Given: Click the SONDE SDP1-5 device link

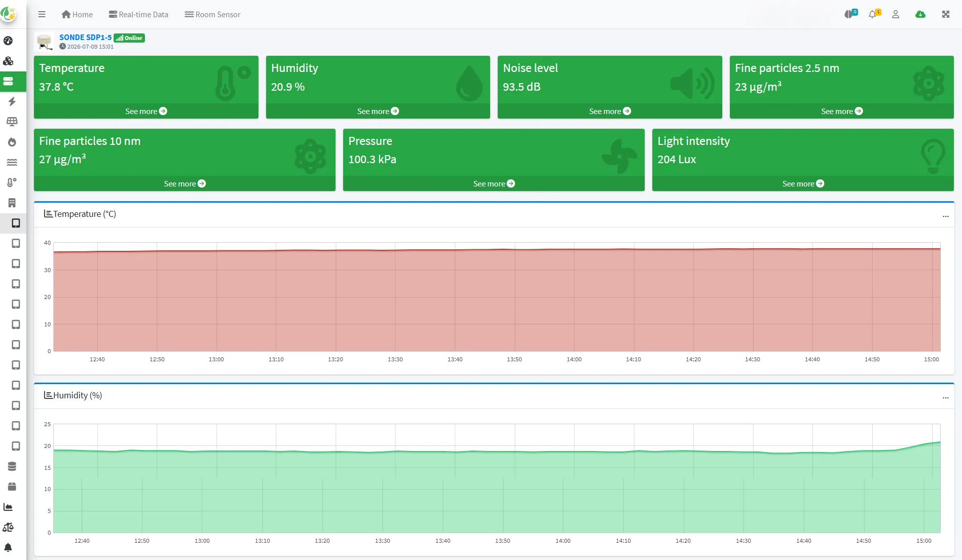Looking at the screenshot, I should click(x=85, y=38).
